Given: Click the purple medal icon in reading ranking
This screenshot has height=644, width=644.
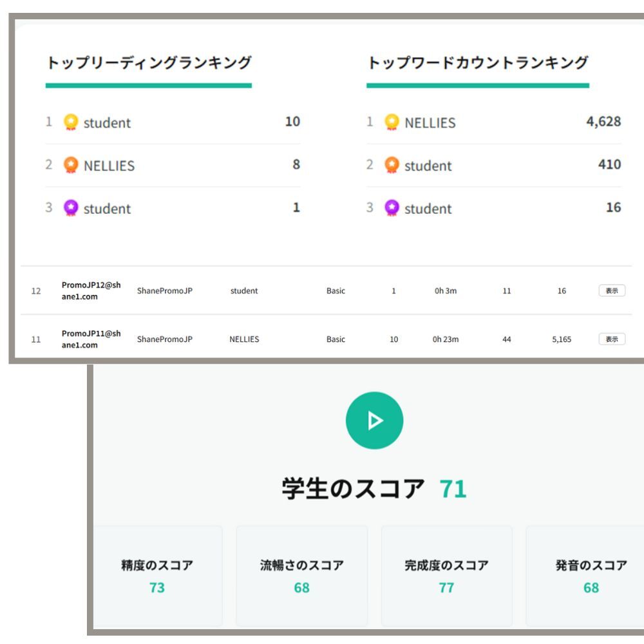Looking at the screenshot, I should [71, 209].
